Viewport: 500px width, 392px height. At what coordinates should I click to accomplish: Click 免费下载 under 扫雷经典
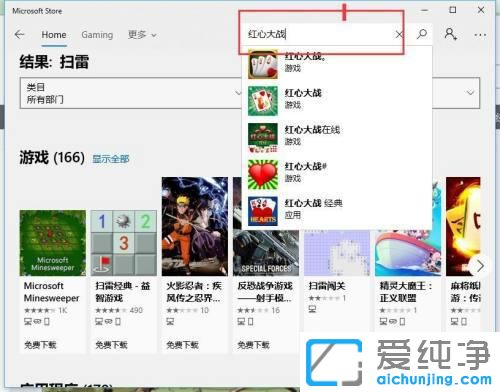click(111, 345)
